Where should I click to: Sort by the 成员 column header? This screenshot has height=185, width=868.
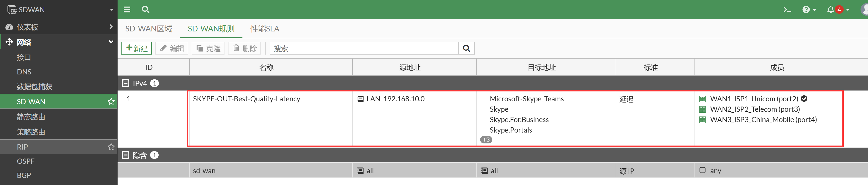(x=781, y=67)
